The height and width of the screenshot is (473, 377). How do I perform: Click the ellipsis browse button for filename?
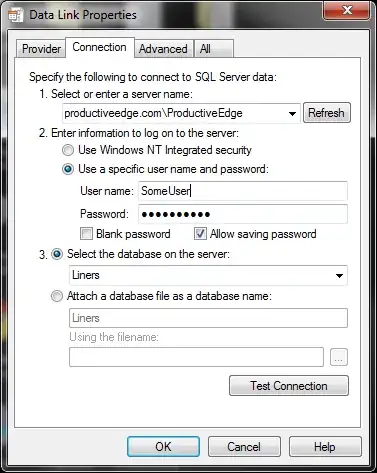(x=339, y=357)
